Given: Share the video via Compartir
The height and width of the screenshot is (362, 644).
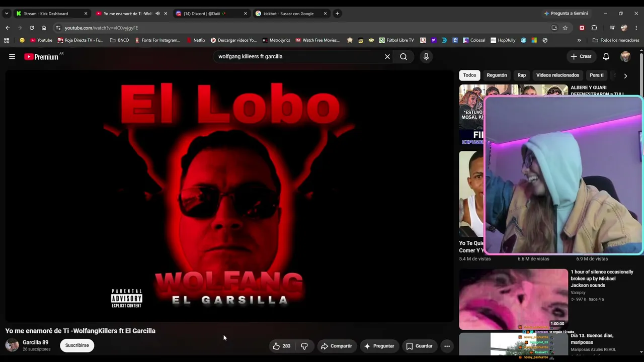Looking at the screenshot, I should click(x=336, y=346).
